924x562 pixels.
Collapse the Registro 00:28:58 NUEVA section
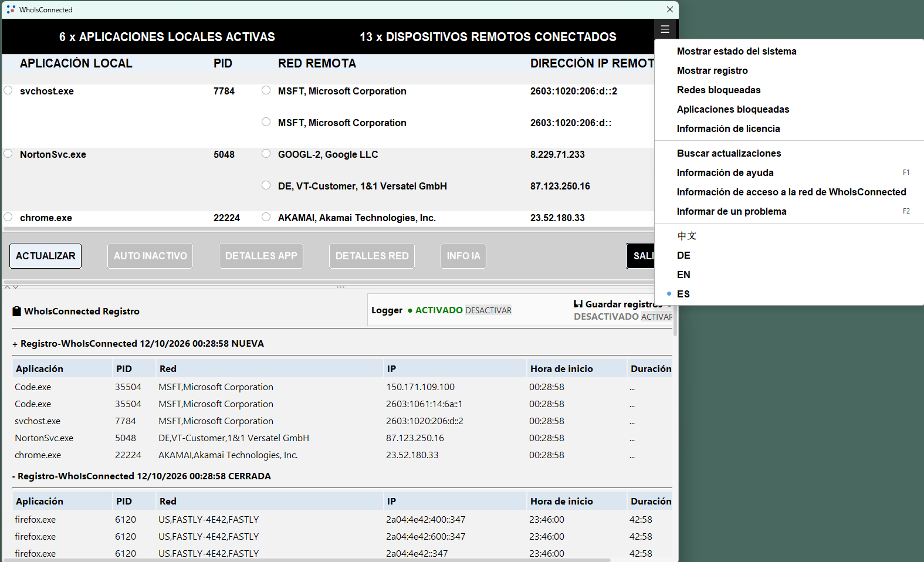tap(15, 344)
